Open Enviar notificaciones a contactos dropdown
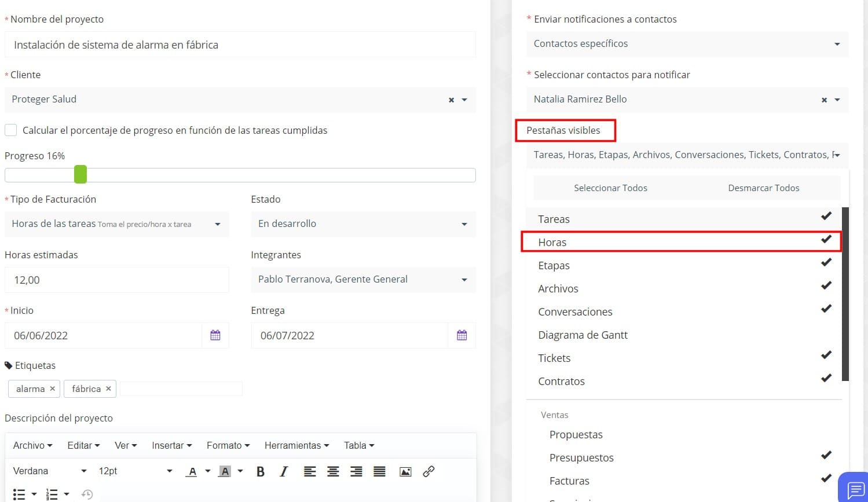 click(687, 44)
